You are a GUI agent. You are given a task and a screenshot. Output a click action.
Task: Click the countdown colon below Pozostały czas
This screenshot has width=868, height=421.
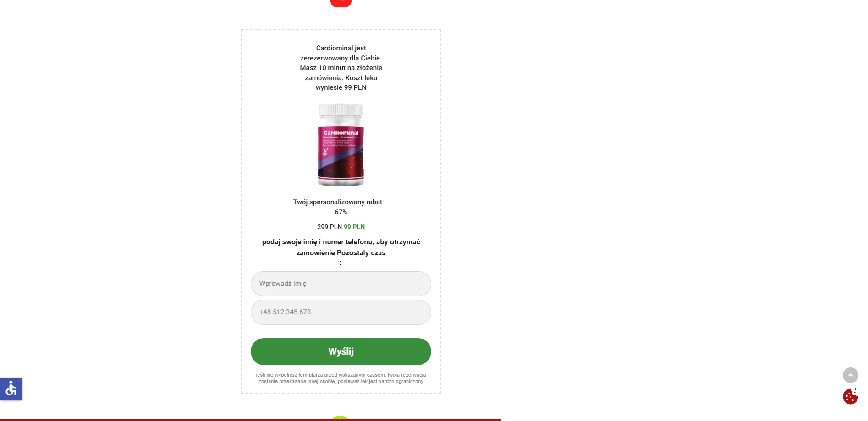pos(340,263)
